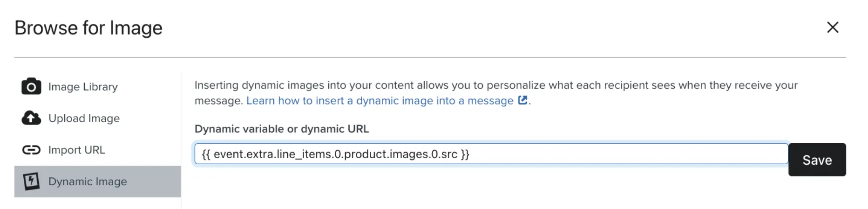Click the "Dynamic variable or dynamic URL" label
Viewport: 868px width, 209px height.
click(x=281, y=129)
